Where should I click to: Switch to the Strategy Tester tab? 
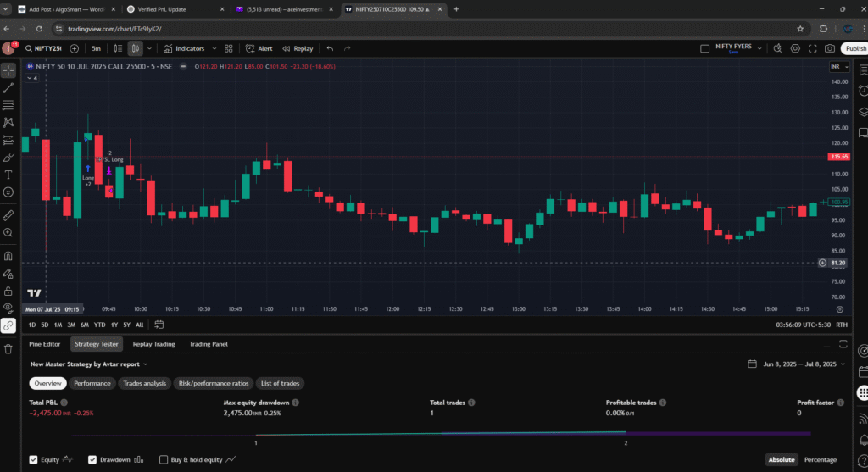(x=97, y=344)
